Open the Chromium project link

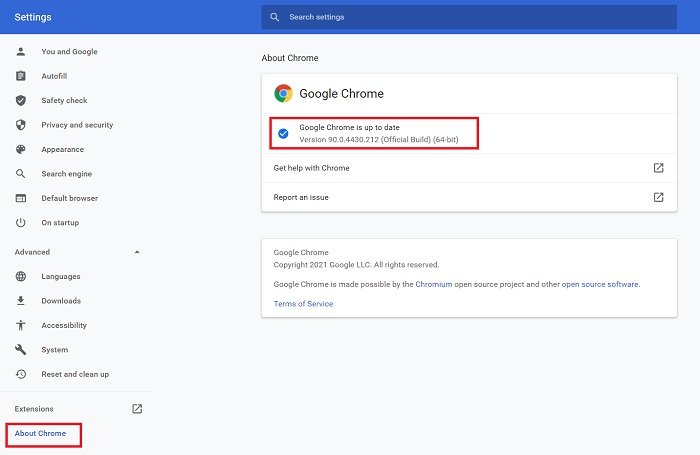point(433,284)
